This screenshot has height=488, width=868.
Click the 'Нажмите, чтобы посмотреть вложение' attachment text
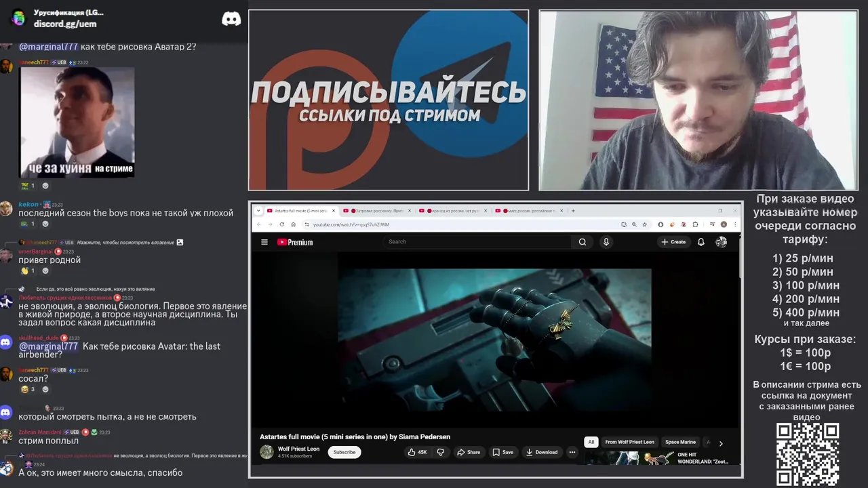125,242
